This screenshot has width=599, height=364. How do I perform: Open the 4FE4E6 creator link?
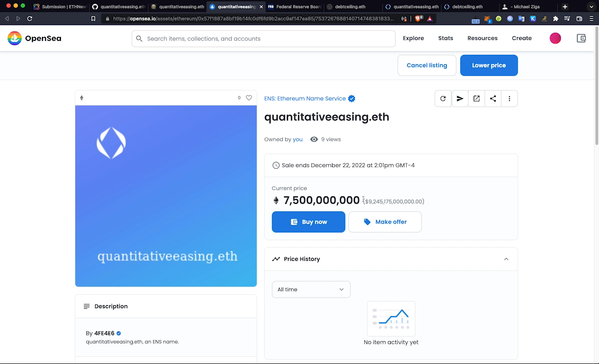104,333
